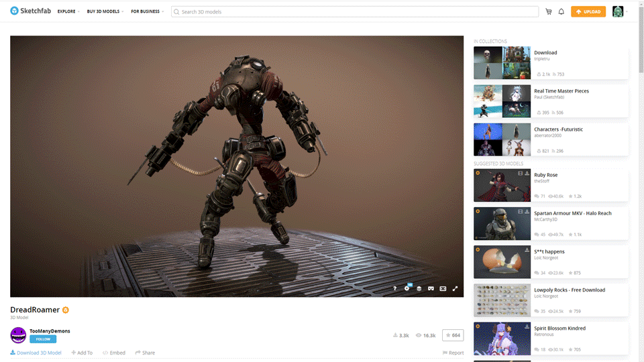Click author name Retronous
The image size is (644, 362).
pyautogui.click(x=544, y=334)
